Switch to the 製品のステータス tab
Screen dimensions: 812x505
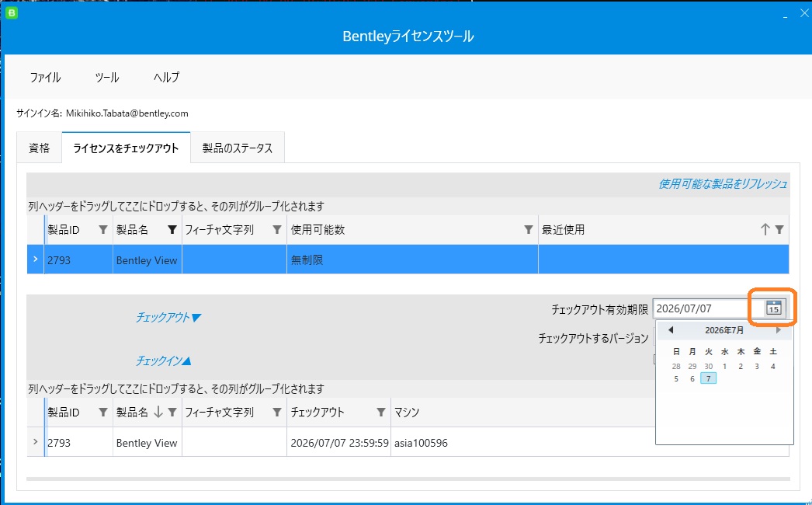point(238,148)
